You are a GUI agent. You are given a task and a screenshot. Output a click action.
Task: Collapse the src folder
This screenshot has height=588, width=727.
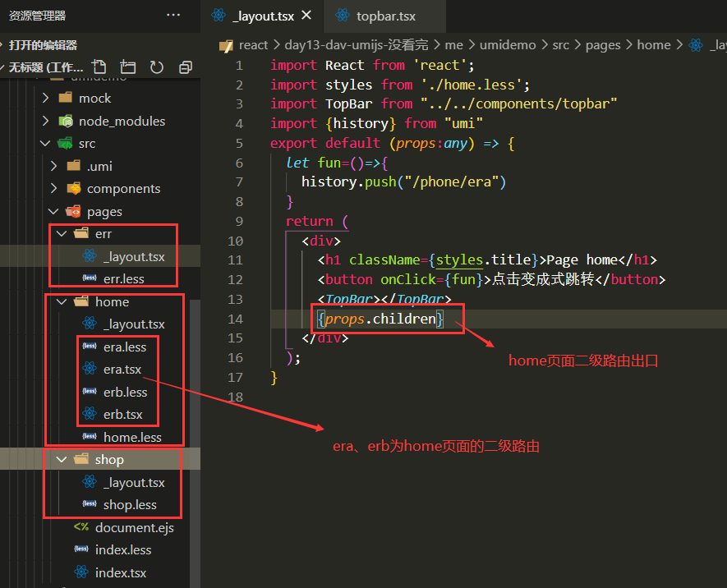[x=45, y=143]
